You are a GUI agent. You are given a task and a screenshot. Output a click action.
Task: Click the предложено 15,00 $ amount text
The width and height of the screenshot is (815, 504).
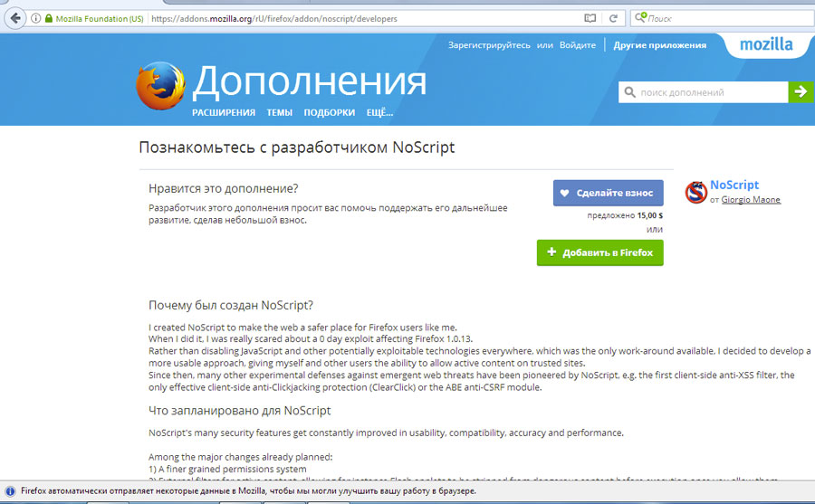[625, 215]
